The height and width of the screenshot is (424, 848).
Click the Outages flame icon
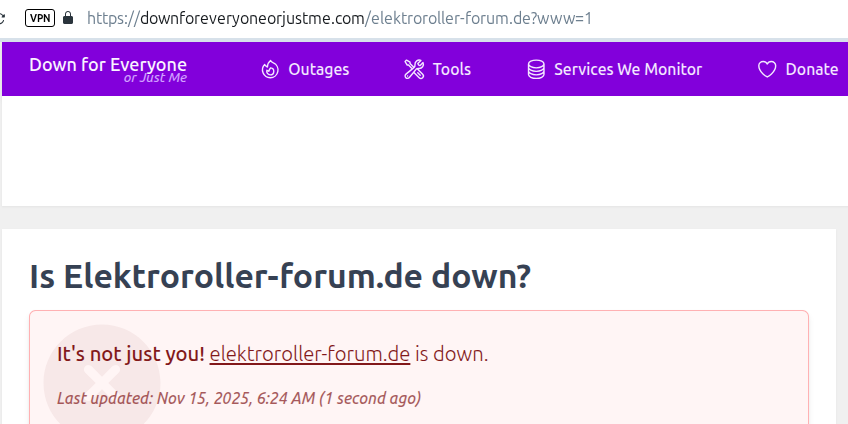(270, 69)
